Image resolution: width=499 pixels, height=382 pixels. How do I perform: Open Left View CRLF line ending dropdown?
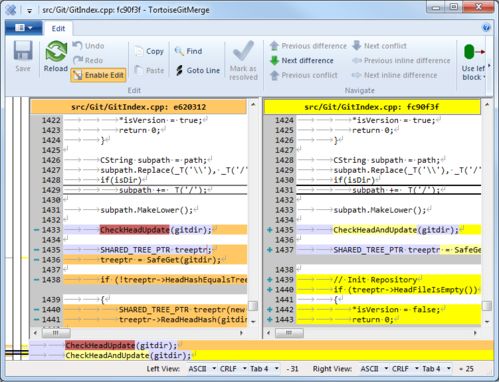[x=233, y=369]
